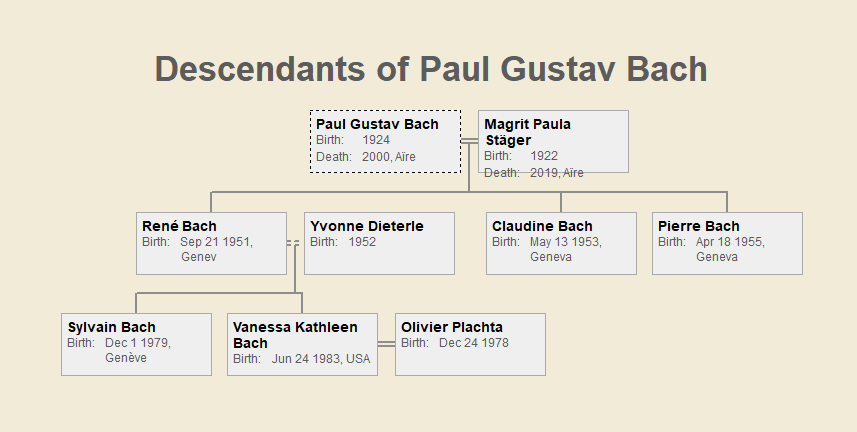This screenshot has width=857, height=432.
Task: Select René Bach's box in the tree
Action: [x=211, y=243]
